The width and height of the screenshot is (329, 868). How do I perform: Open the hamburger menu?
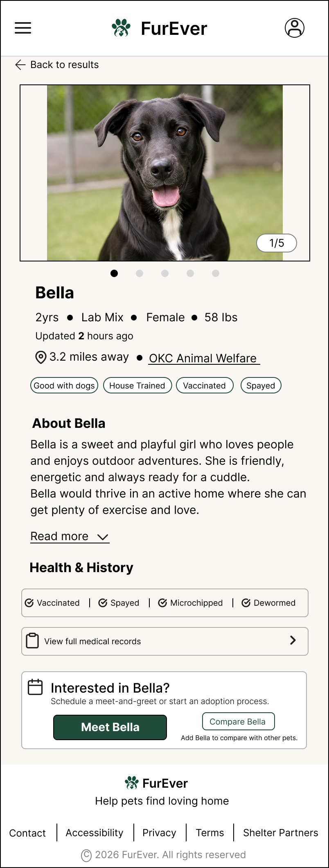tap(23, 28)
